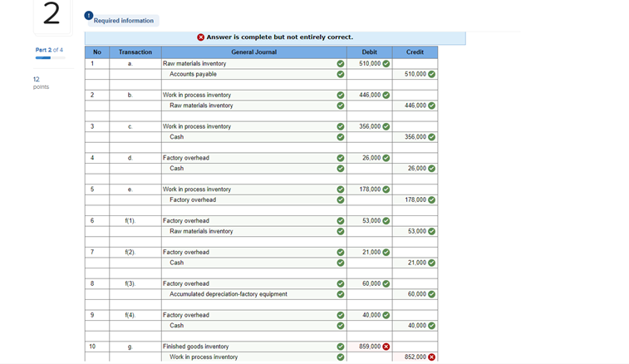Click the green check beside 26,000 debit

point(386,158)
